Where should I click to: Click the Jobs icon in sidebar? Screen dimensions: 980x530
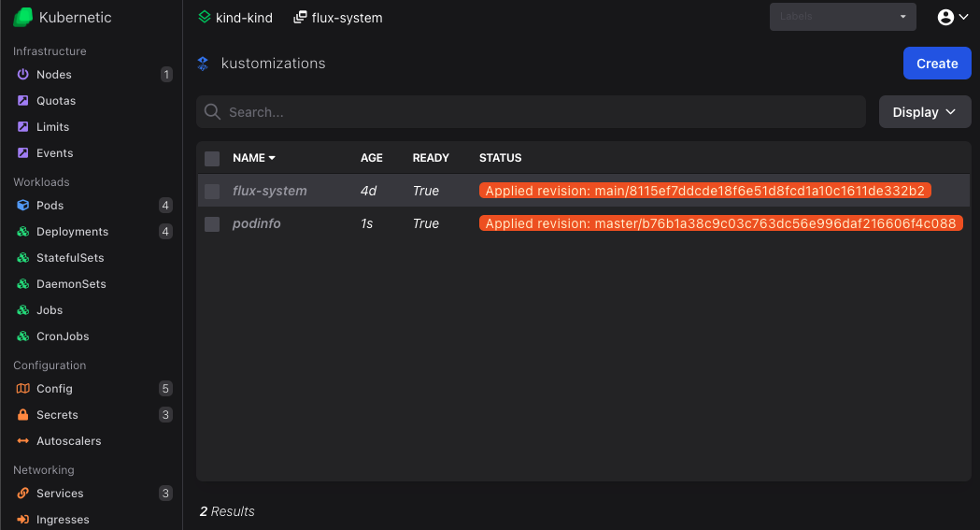coord(23,310)
